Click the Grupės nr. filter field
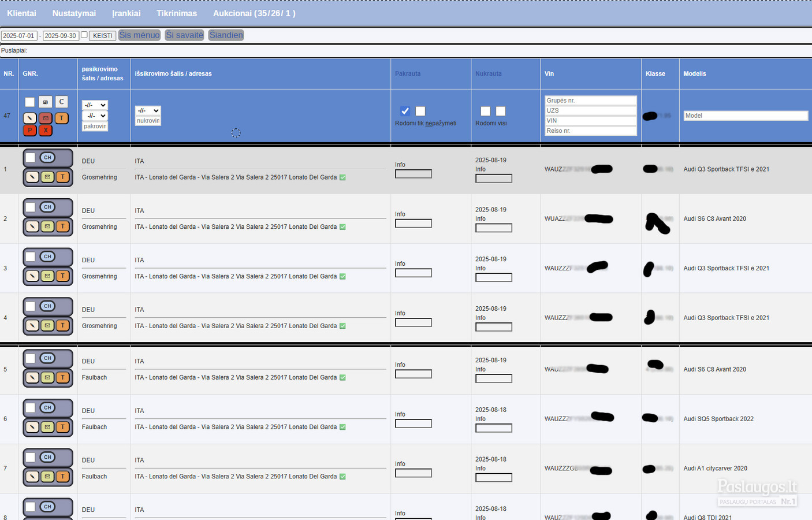Screen dimensions: 812x520 [590, 101]
